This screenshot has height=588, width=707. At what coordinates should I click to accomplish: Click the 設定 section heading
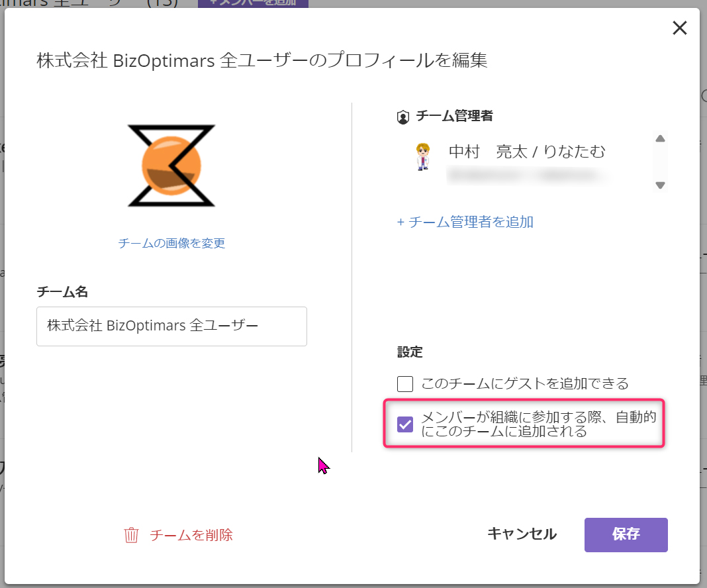pos(410,352)
